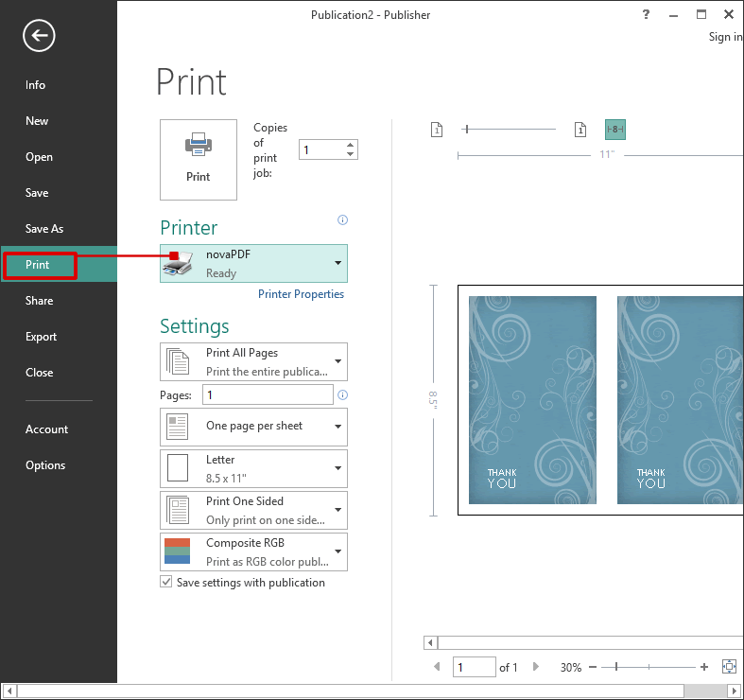Click the preview page number field
The height and width of the screenshot is (700, 744).
coord(474,667)
